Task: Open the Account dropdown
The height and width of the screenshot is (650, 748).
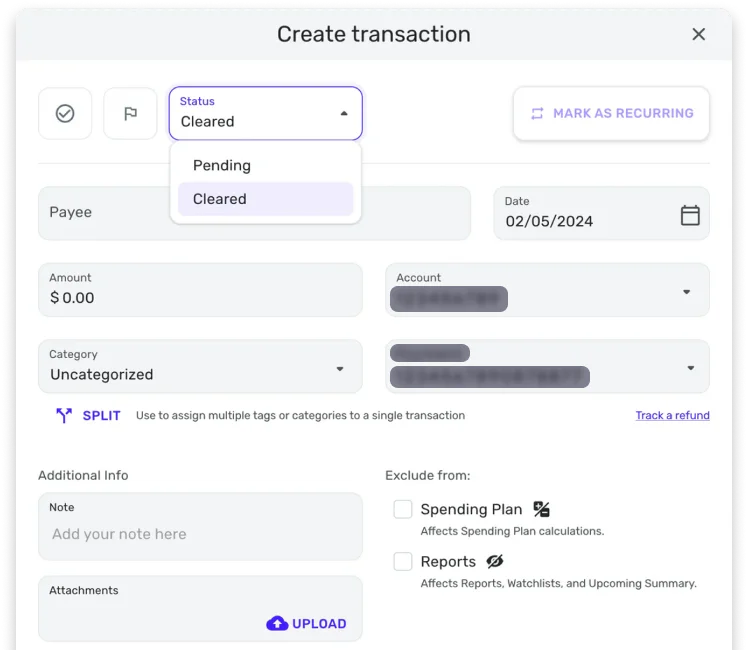Action: click(x=686, y=292)
